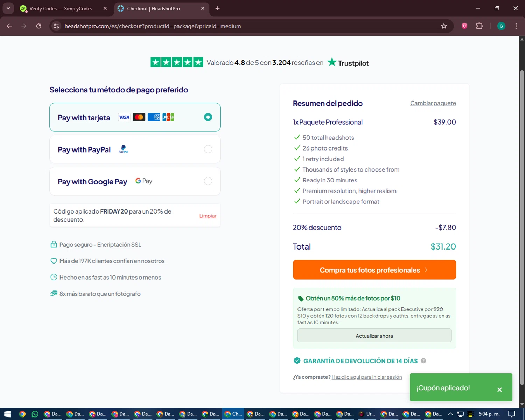Click the Ch... Chrome taskbar item
The height and width of the screenshot is (420, 525).
point(233,414)
